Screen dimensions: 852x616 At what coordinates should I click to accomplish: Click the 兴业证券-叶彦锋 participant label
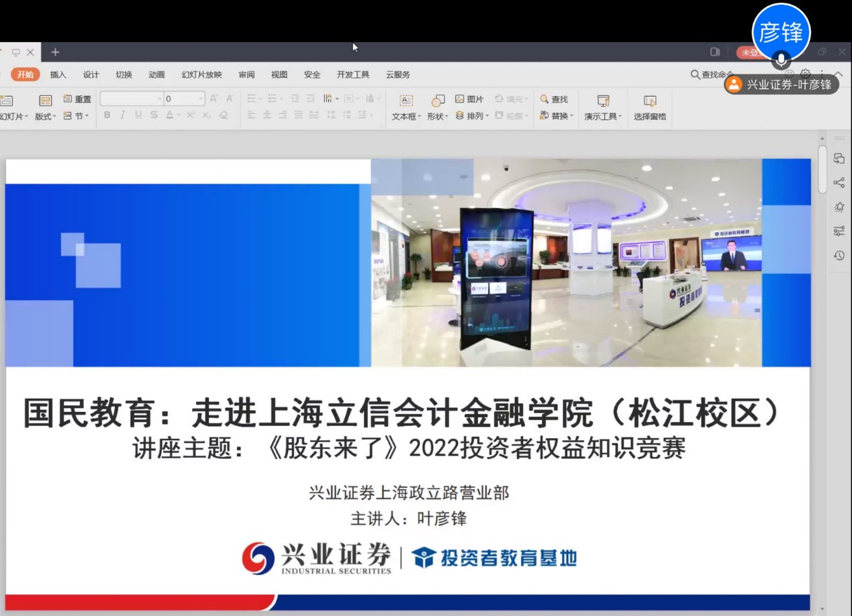(782, 85)
